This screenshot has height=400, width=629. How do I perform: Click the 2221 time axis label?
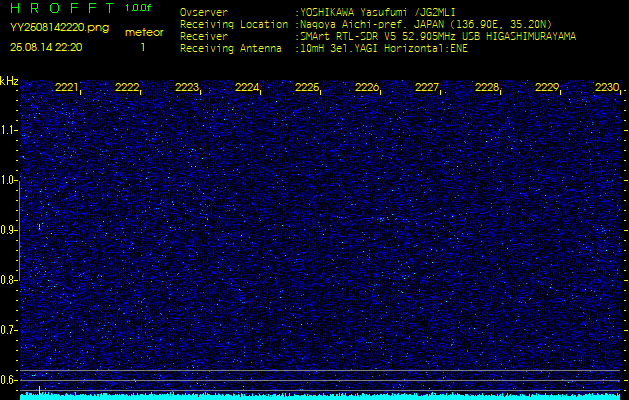(x=66, y=87)
